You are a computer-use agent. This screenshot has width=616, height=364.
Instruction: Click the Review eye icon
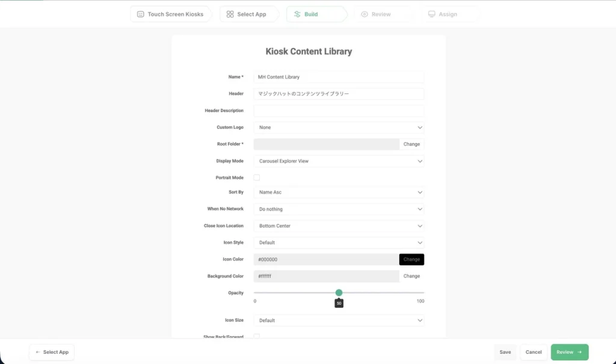click(365, 14)
